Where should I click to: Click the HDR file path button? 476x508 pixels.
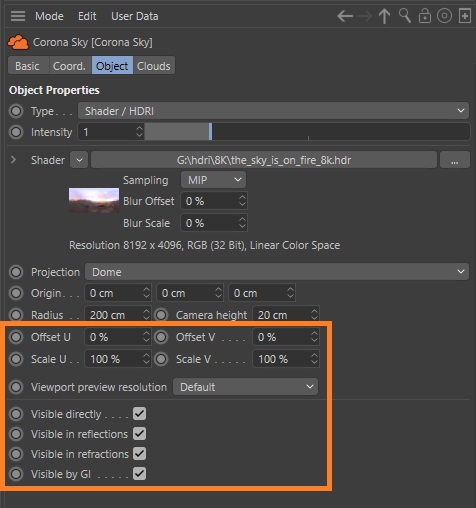(x=264, y=160)
